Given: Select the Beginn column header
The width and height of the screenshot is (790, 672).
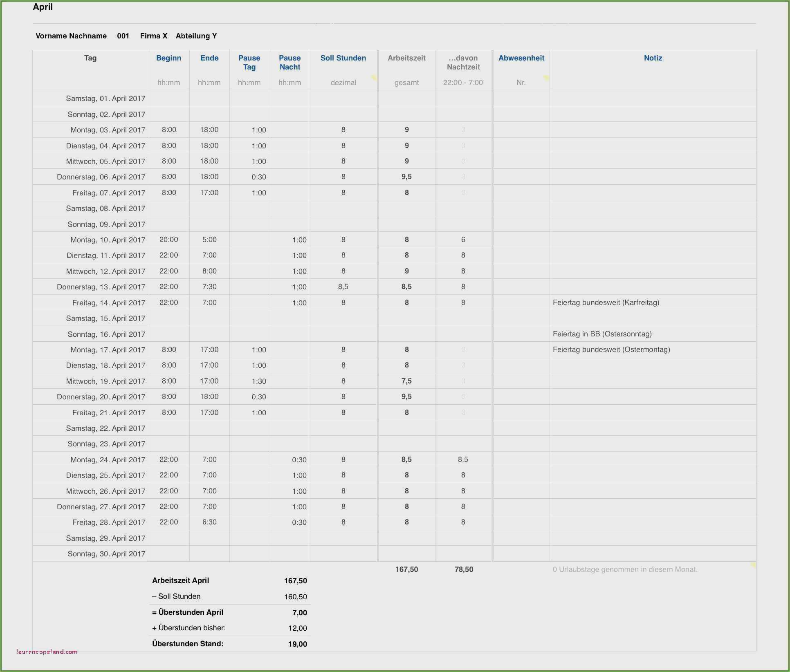Looking at the screenshot, I should [168, 58].
